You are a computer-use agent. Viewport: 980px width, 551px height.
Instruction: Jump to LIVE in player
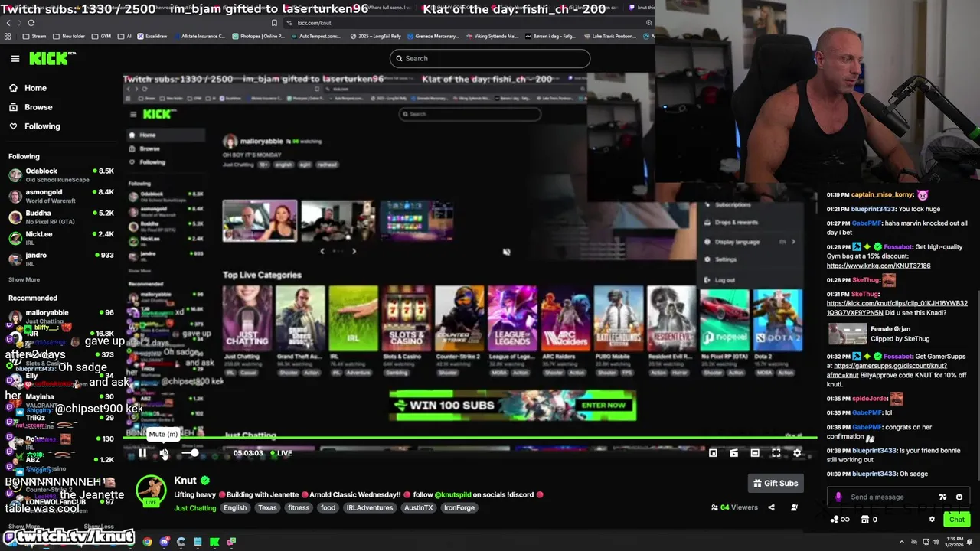click(x=280, y=453)
